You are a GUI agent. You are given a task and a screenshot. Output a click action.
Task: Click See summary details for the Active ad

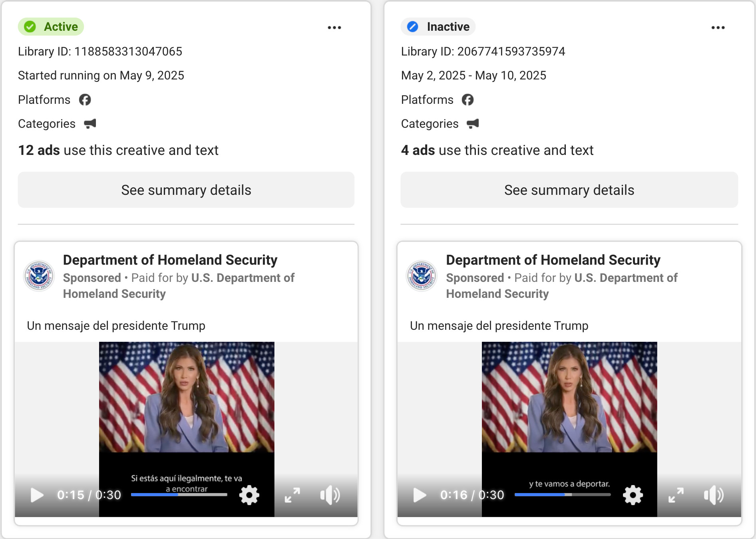[186, 190]
